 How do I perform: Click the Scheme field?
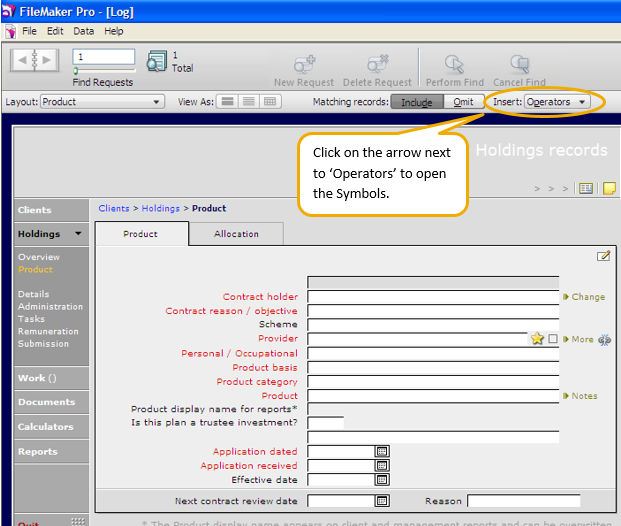click(433, 325)
